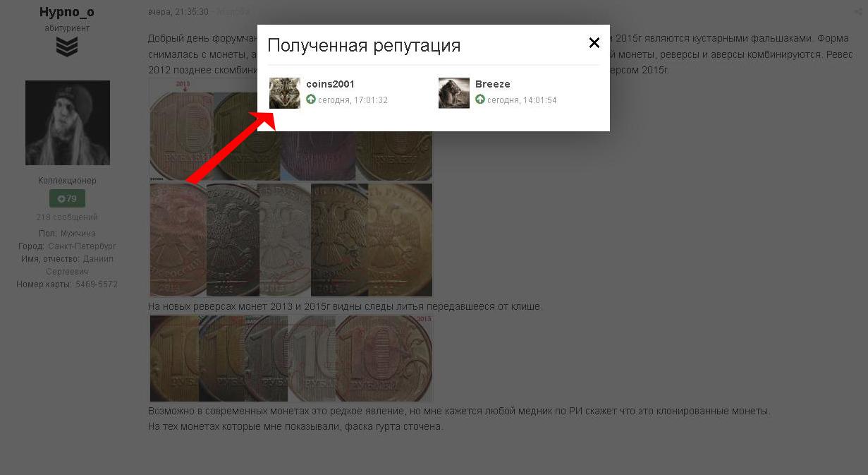Click the rank chevrons icon under абитуриент
This screenshot has width=868, height=475.
pos(67,47)
